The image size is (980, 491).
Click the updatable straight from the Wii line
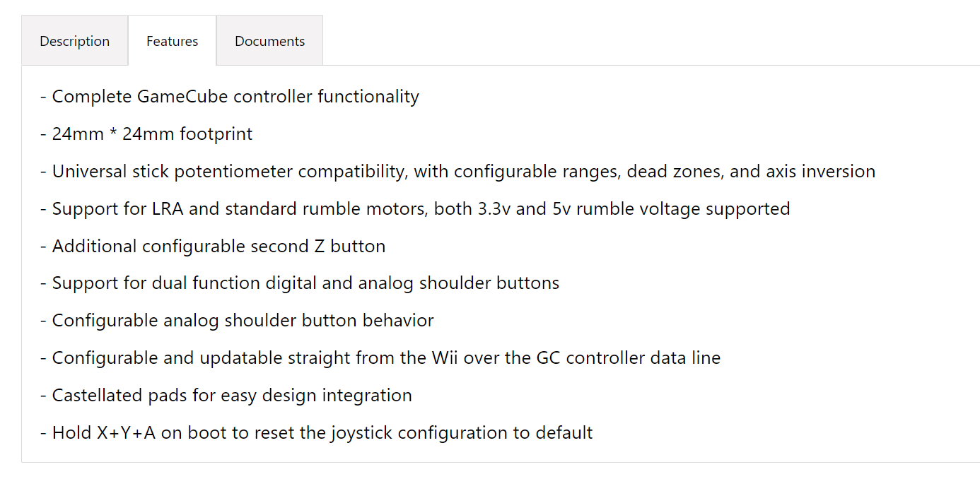(x=380, y=358)
